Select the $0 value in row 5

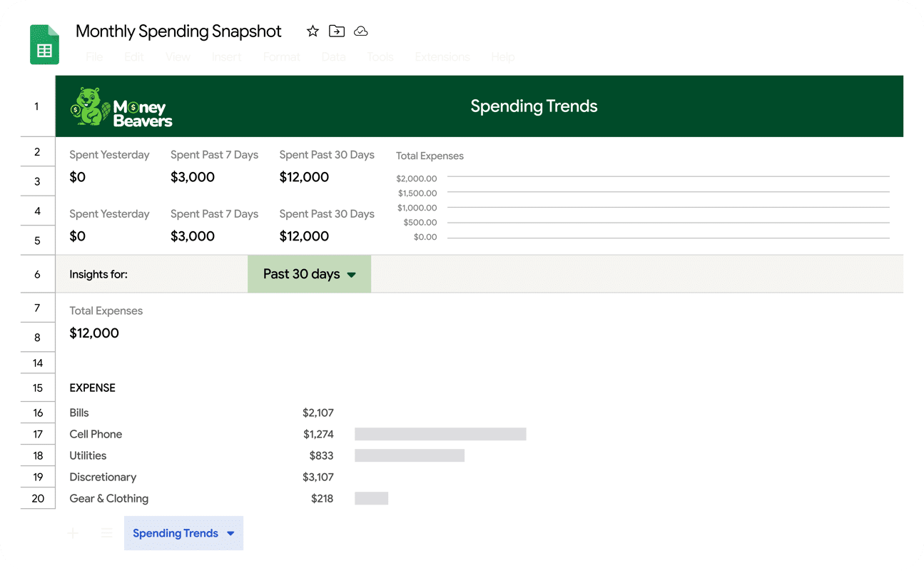[77, 236]
